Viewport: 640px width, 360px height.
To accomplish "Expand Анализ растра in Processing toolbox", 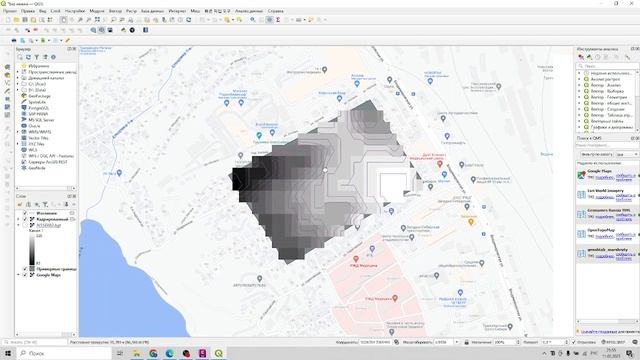I will point(579,79).
